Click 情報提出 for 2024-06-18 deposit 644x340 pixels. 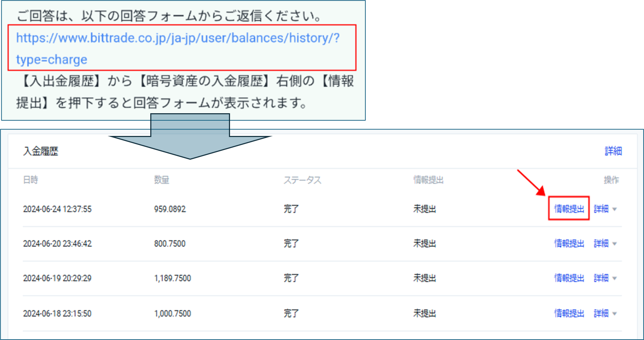[x=569, y=313]
